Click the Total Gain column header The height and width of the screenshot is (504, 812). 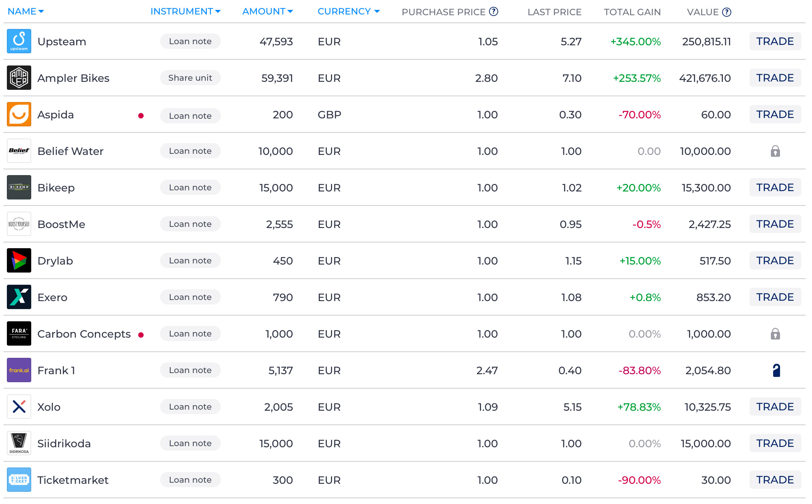[632, 12]
